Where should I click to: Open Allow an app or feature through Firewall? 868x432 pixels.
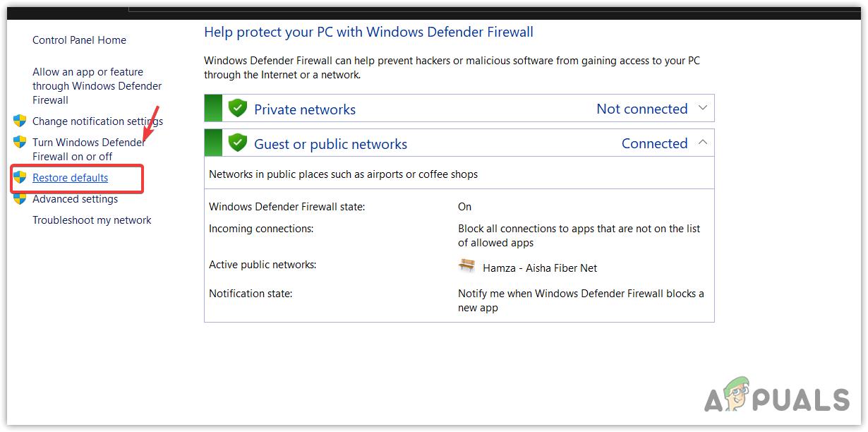(x=97, y=85)
